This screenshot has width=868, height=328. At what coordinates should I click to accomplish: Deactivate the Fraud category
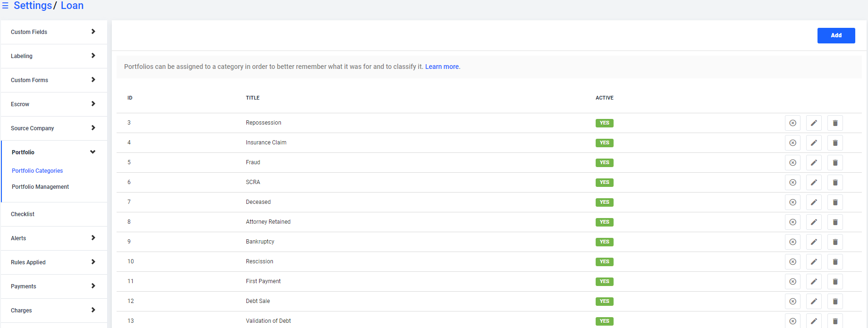tap(793, 163)
